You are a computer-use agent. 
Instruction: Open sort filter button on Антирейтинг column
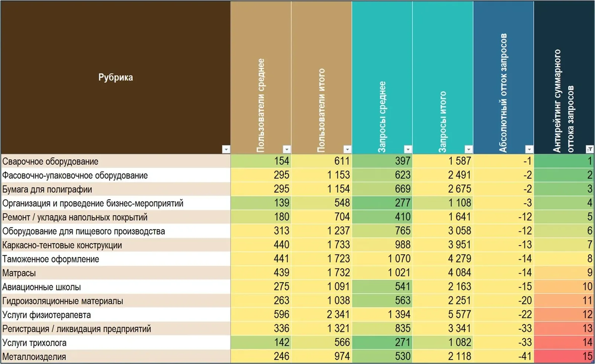pyautogui.click(x=589, y=149)
